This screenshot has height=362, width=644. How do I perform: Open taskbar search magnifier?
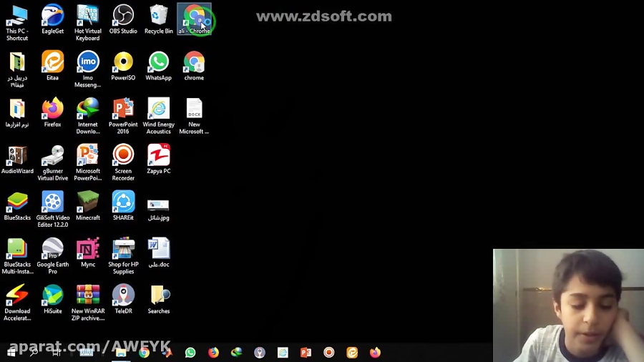coord(34,353)
